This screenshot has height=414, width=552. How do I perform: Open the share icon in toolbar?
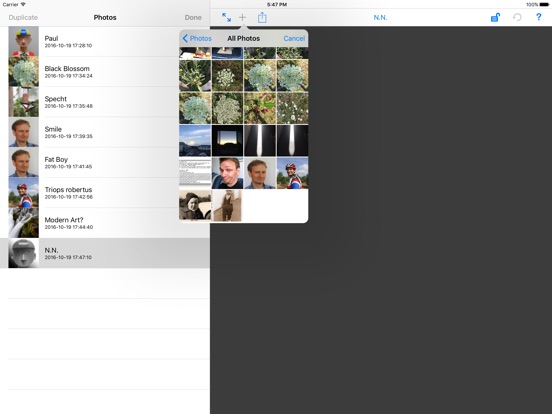coord(262,17)
